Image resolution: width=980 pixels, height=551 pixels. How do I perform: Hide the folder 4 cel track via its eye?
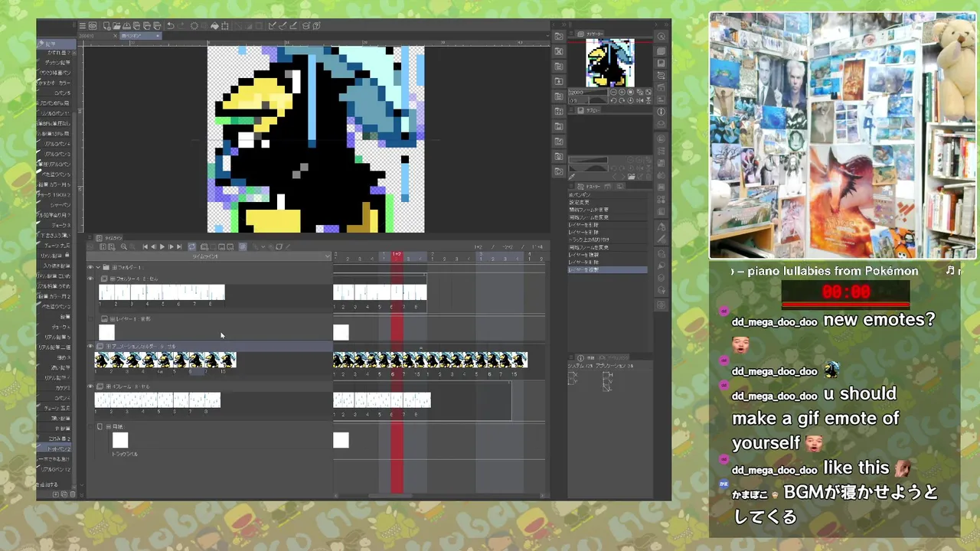[x=90, y=279]
